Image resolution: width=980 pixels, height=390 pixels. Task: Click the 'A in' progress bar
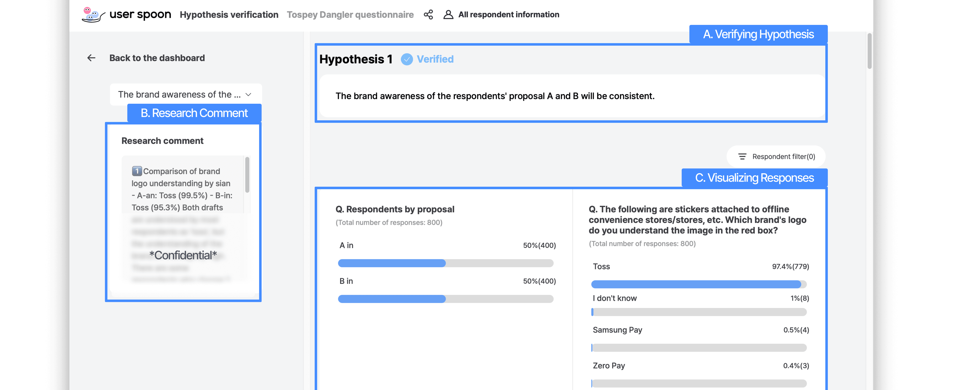[445, 263]
